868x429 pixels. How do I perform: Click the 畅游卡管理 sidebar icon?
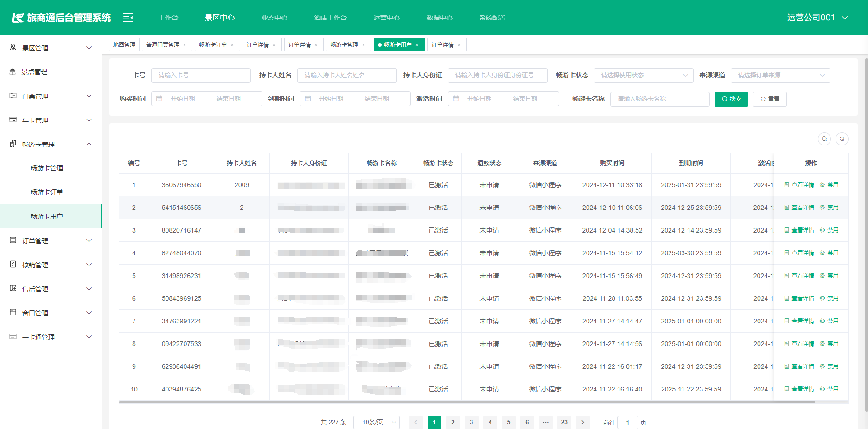click(13, 144)
